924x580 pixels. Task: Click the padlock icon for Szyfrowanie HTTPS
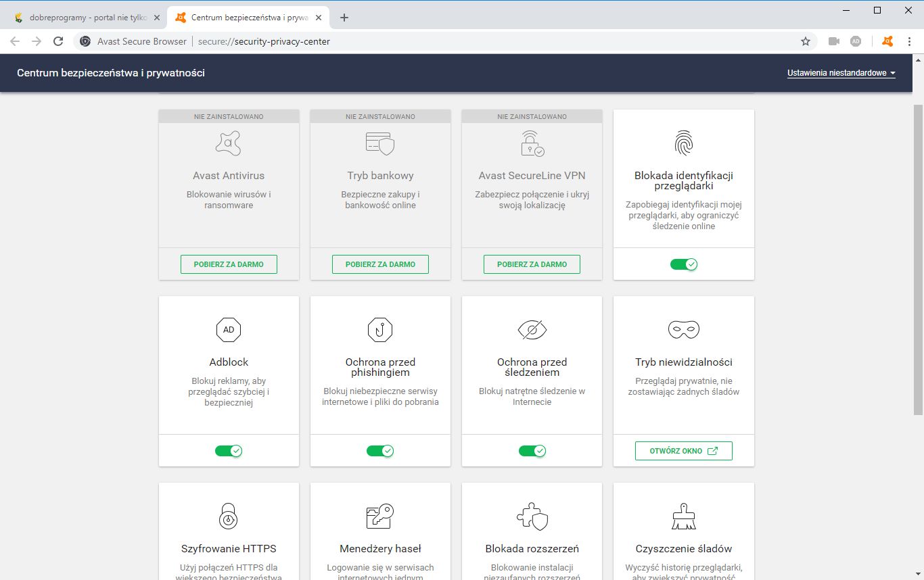coord(229,516)
